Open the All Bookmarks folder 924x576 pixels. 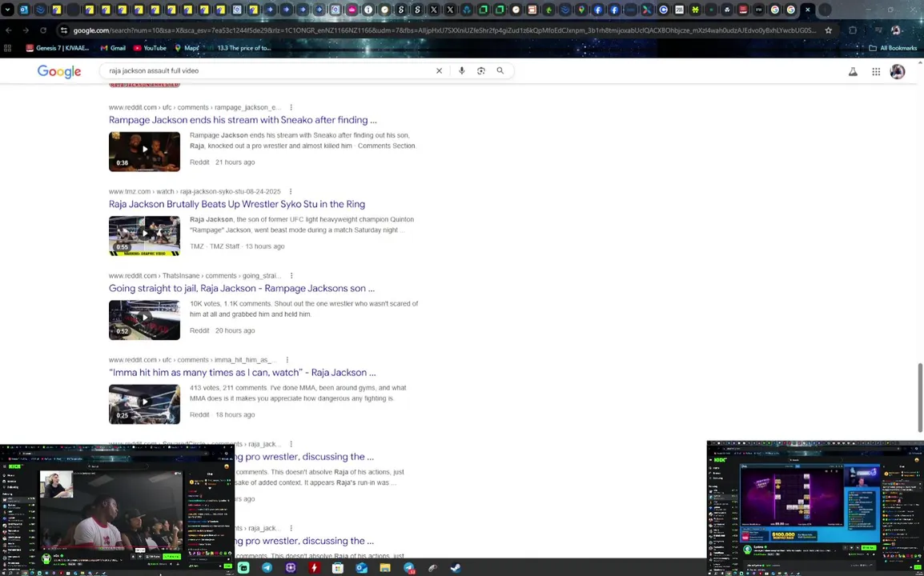[x=893, y=48]
